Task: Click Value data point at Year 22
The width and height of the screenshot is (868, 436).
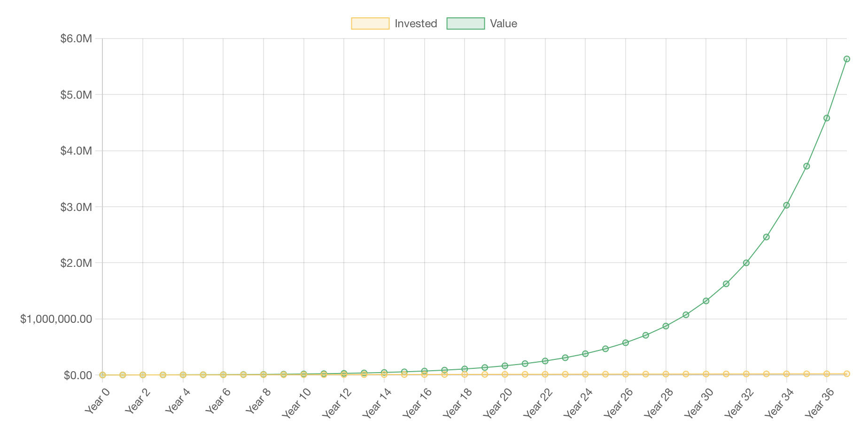Action: click(545, 361)
